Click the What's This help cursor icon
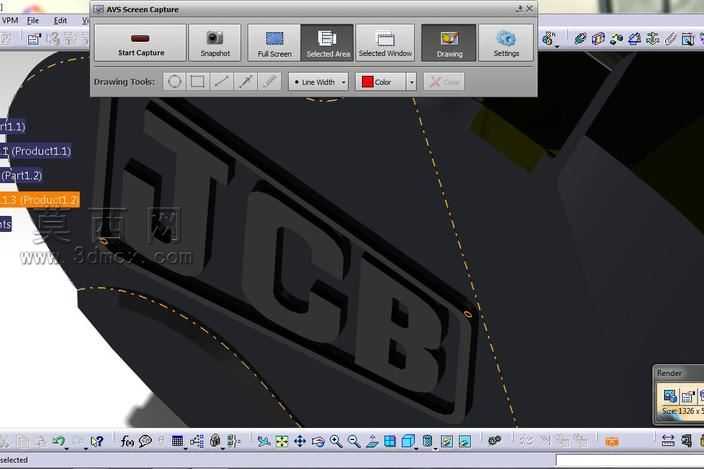704x469 pixels. 97,442
